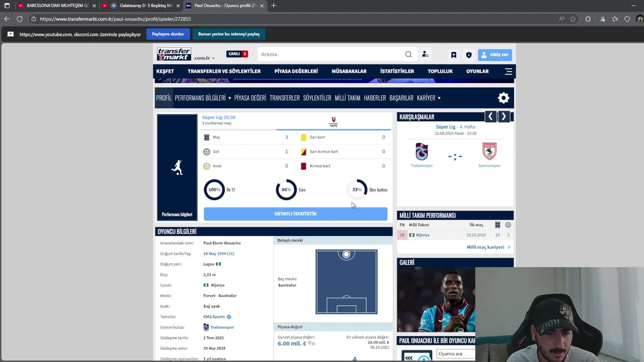644x362 pixels.
Task: Open the person detailed search icon
Action: point(425,54)
